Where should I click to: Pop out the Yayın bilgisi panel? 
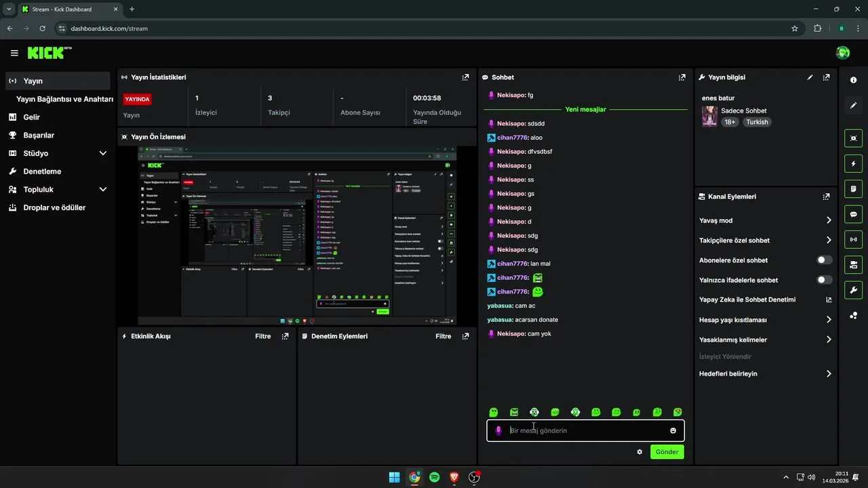826,77
